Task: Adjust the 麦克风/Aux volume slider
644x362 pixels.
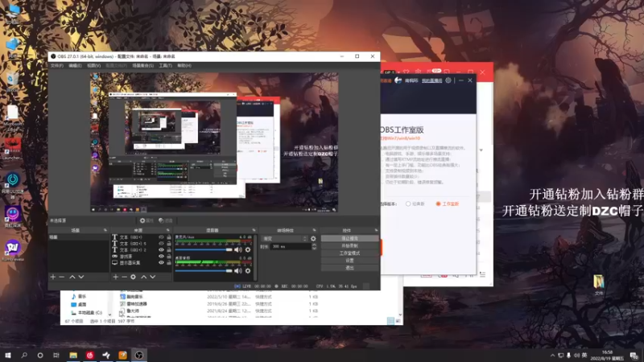Action: 204,249
